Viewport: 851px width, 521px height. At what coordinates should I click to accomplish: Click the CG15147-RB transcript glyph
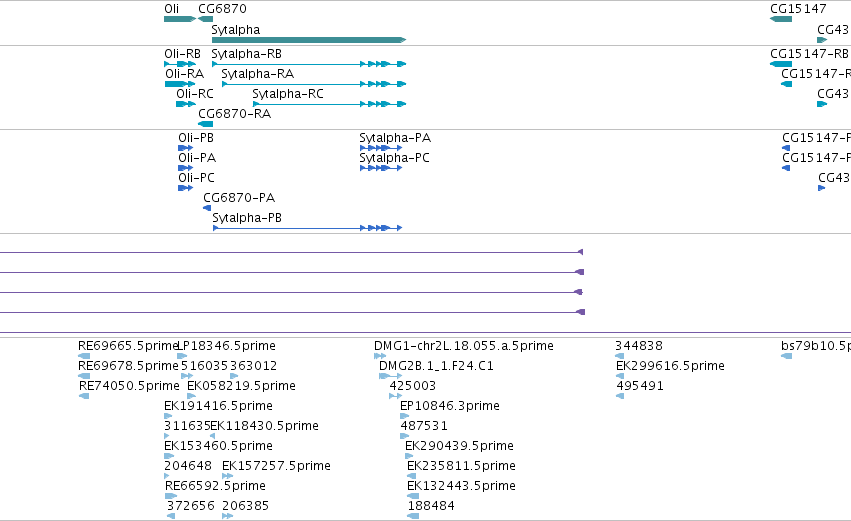click(x=781, y=64)
